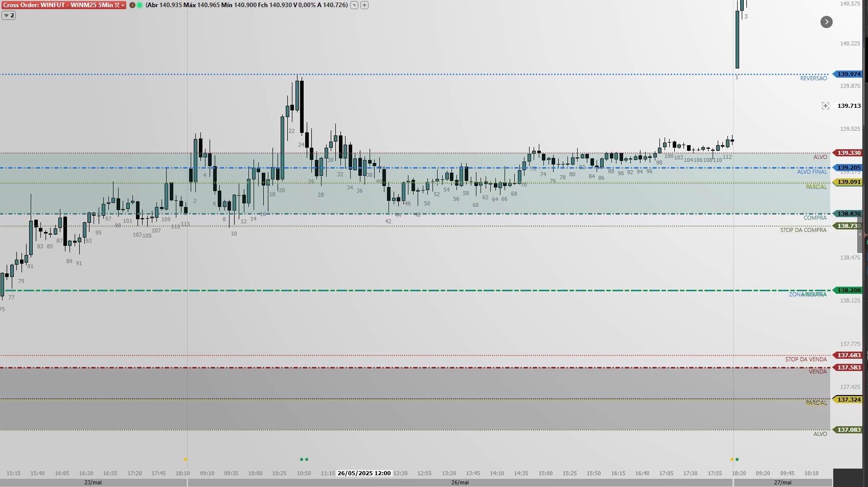Image resolution: width=868 pixels, height=487 pixels.
Task: Click the COMPRA line label
Action: pyautogui.click(x=815, y=218)
